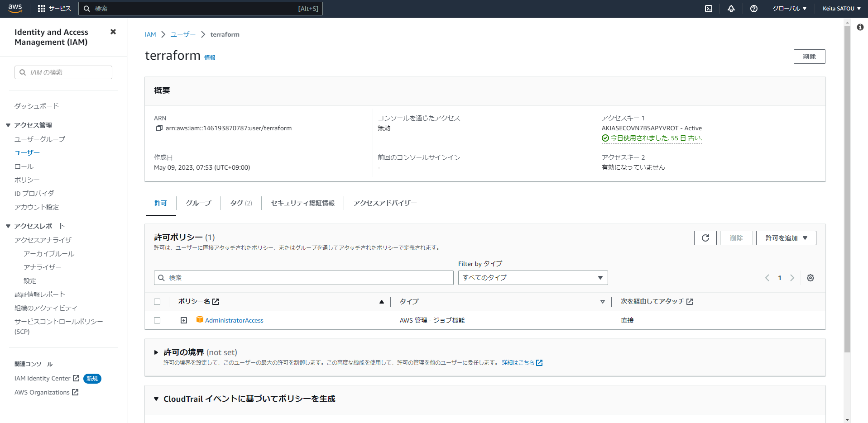Focus the policy 検索 filter field
868x423 pixels.
coord(303,278)
